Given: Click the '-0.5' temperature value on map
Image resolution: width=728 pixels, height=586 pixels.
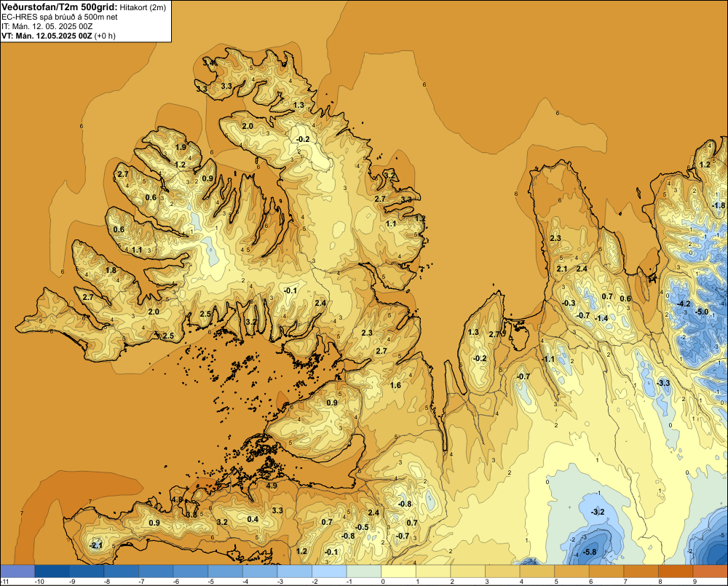Looking at the screenshot, I should pyautogui.click(x=362, y=527).
